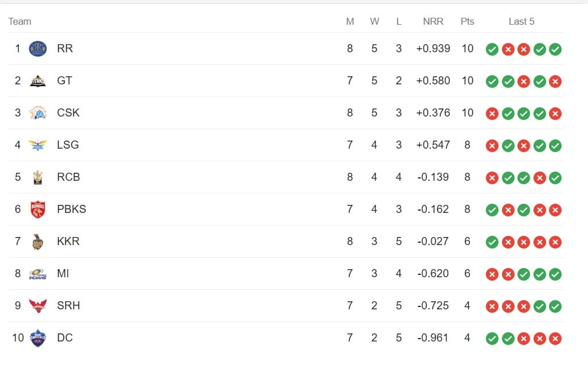The width and height of the screenshot is (588, 365).
Task: Click the Rajasthan Royals (RR) team logo
Action: [x=38, y=49]
